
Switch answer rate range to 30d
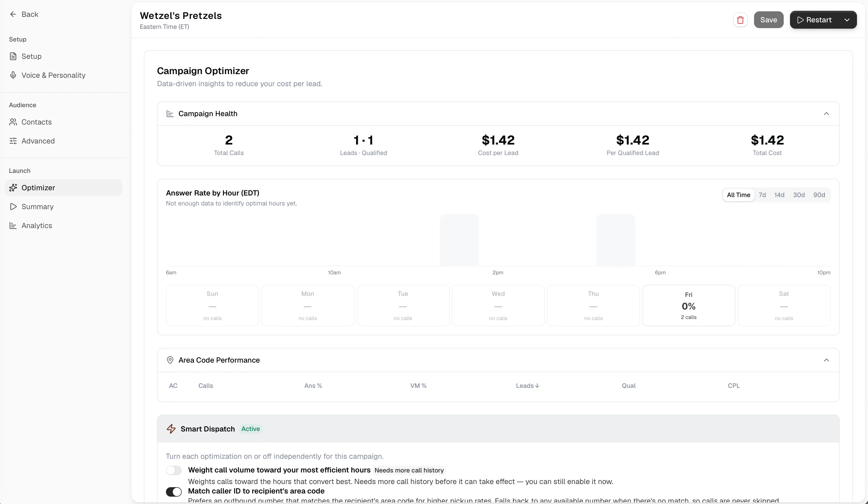(x=799, y=195)
